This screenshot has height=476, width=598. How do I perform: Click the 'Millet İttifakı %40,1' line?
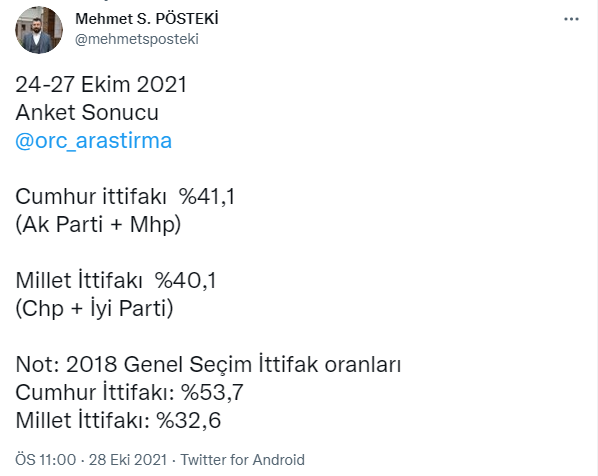coord(116,281)
